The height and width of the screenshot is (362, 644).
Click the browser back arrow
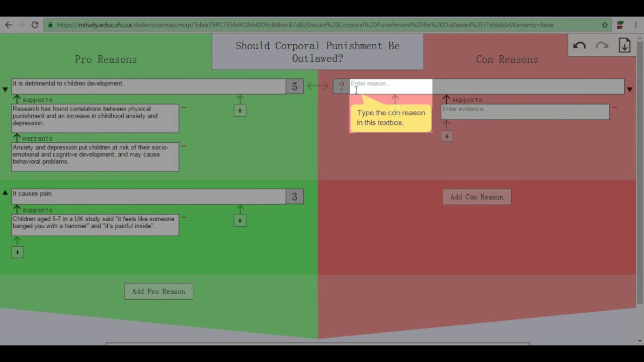point(9,25)
